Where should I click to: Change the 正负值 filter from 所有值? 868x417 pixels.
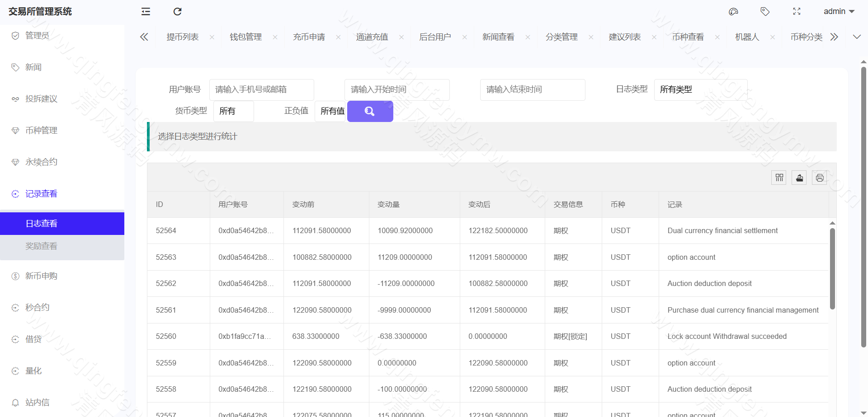pyautogui.click(x=331, y=111)
